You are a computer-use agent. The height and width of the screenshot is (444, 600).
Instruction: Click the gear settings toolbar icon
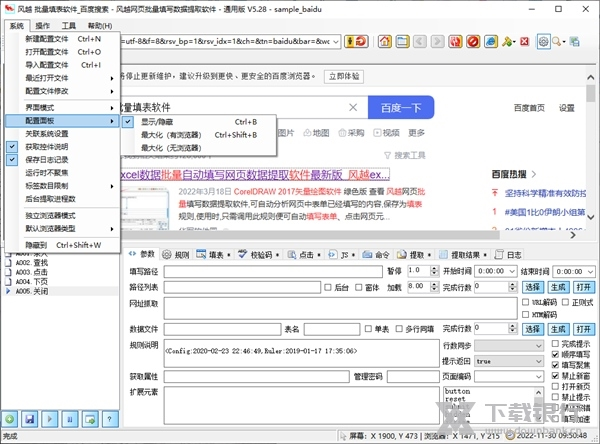coord(543,41)
